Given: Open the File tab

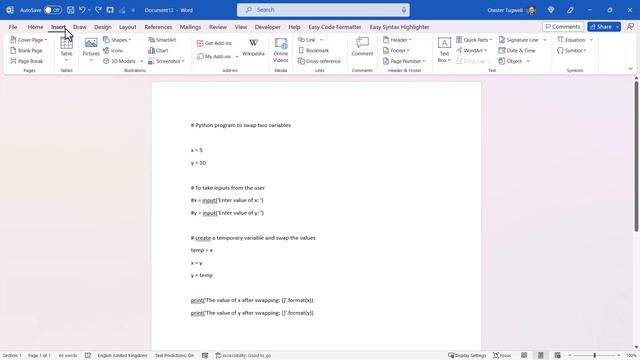Looking at the screenshot, I should pos(13,27).
